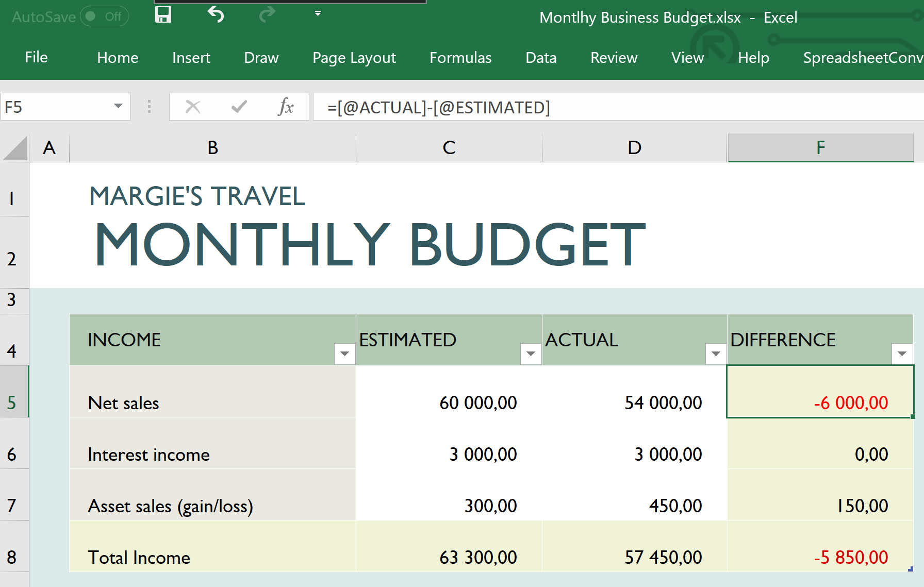Select row 5 header
924x587 pixels.
click(x=14, y=392)
